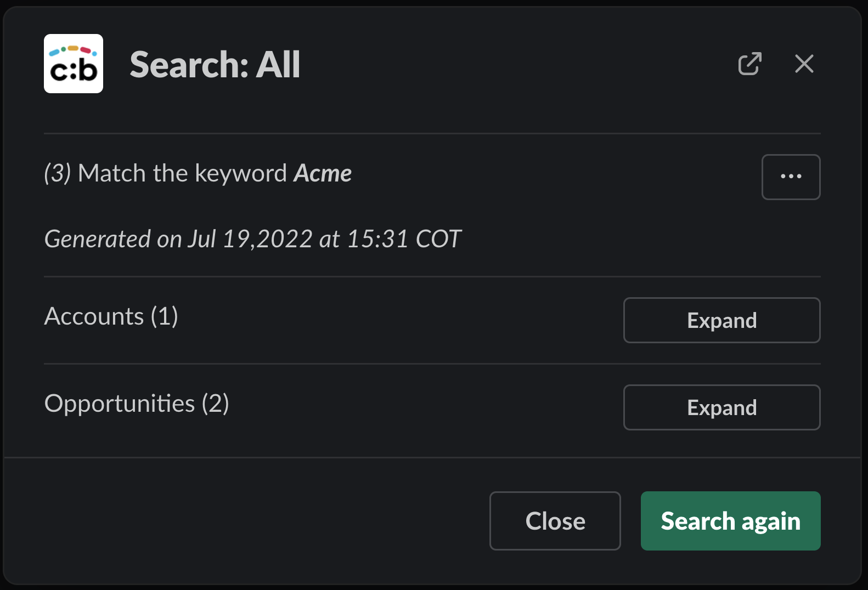Click the Accounts section label

coord(94,316)
